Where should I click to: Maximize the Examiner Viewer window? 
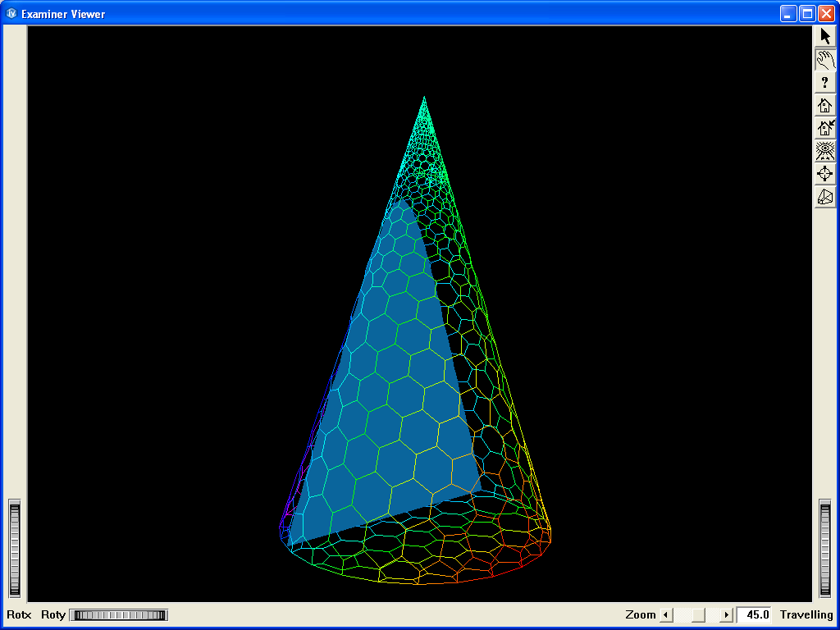click(x=806, y=14)
